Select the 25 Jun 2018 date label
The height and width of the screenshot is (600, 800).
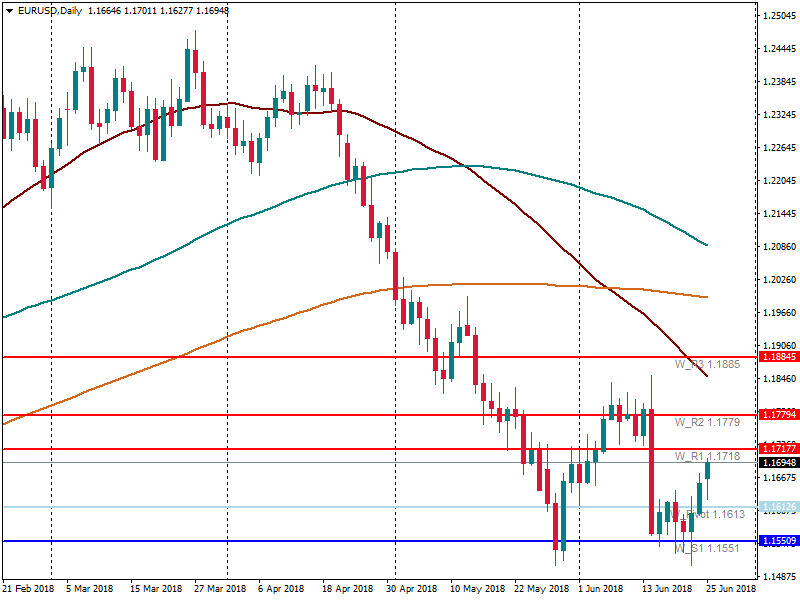(x=729, y=589)
